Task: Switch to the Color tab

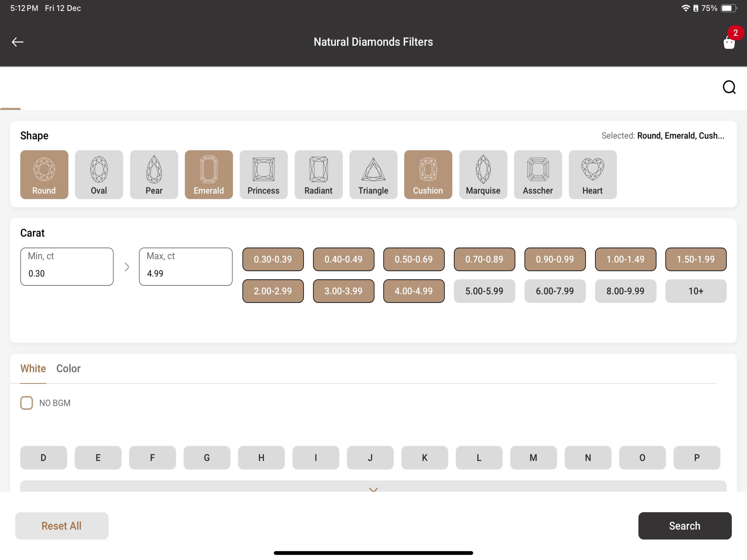Action: point(69,368)
